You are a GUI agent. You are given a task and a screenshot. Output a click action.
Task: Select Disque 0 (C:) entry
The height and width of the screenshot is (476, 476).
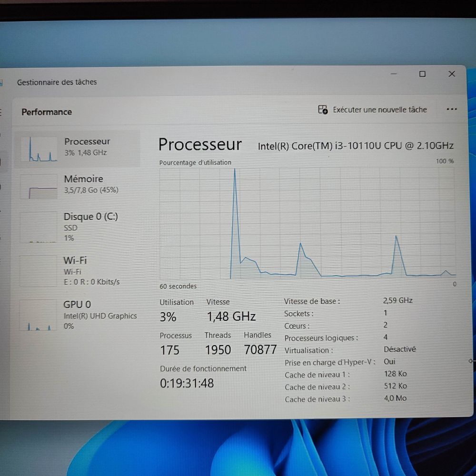pyautogui.click(x=78, y=227)
